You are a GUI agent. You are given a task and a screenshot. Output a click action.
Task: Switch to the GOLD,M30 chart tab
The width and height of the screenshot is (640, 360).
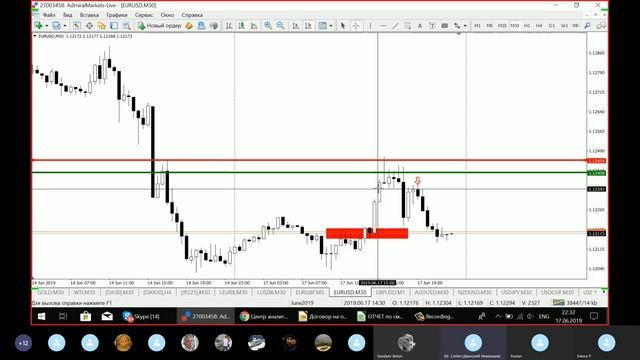[51, 292]
